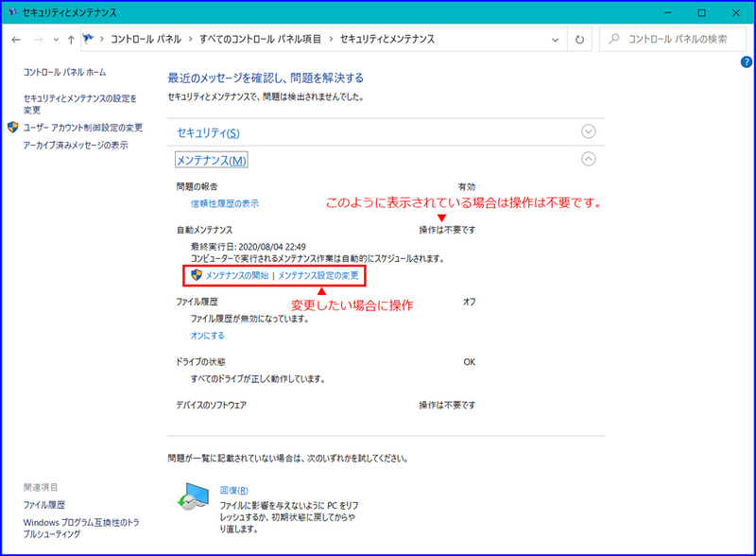756x556 pixels.
Task: Open help with the blue question mark icon
Action: pos(746,61)
